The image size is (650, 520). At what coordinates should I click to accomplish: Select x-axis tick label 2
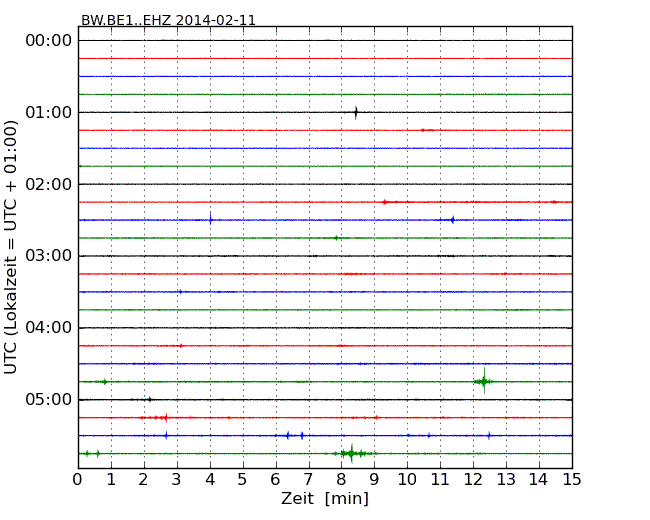click(x=143, y=480)
